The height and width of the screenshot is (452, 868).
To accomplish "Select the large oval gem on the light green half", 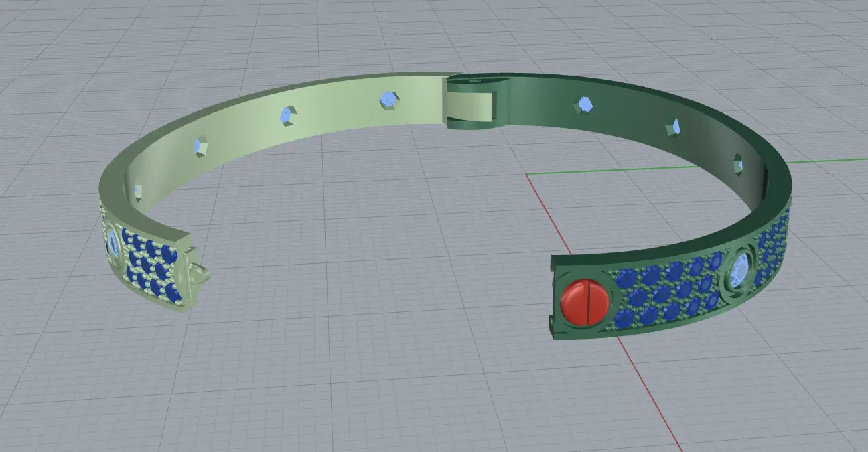I will pyautogui.click(x=115, y=244).
